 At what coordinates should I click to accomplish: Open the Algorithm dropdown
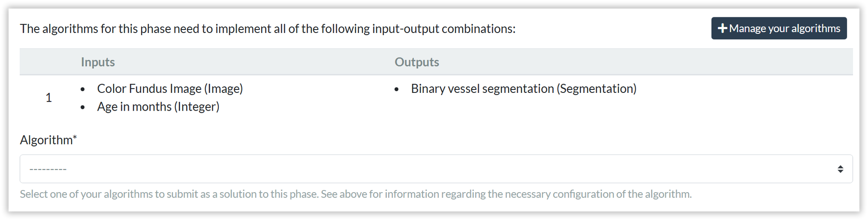point(436,169)
